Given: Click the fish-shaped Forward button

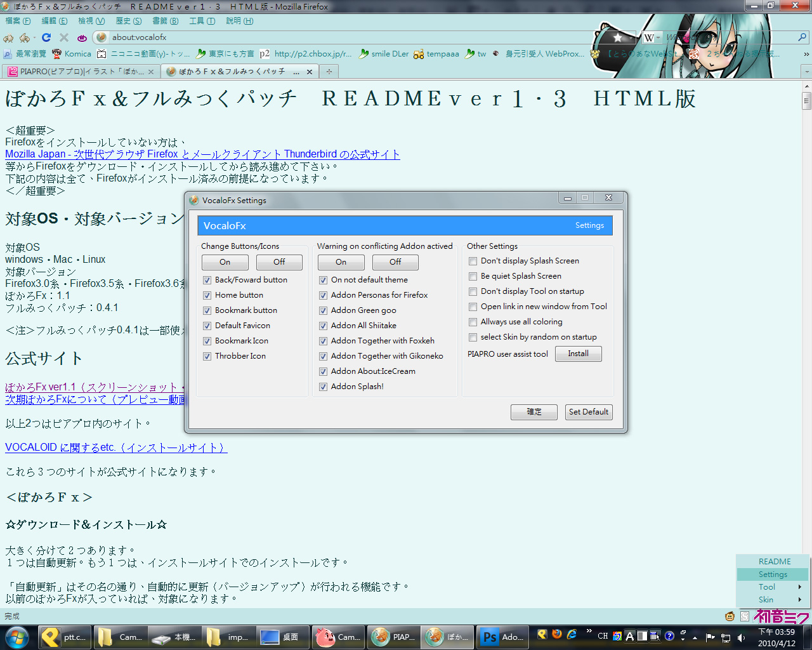Looking at the screenshot, I should pyautogui.click(x=24, y=37).
